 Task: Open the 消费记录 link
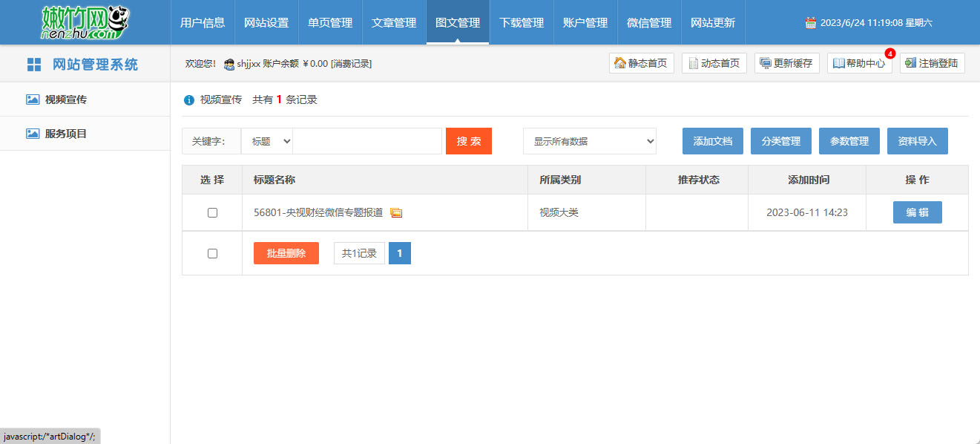pos(352,64)
